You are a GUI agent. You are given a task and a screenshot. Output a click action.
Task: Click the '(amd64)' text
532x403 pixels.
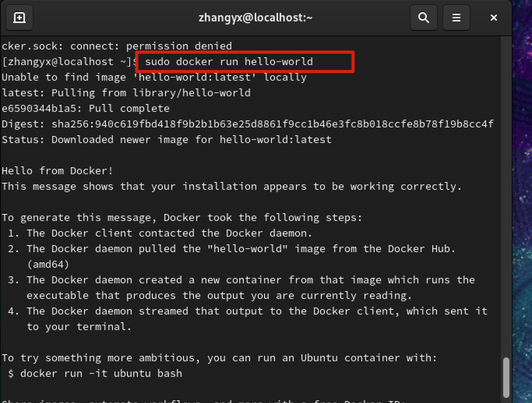click(48, 264)
